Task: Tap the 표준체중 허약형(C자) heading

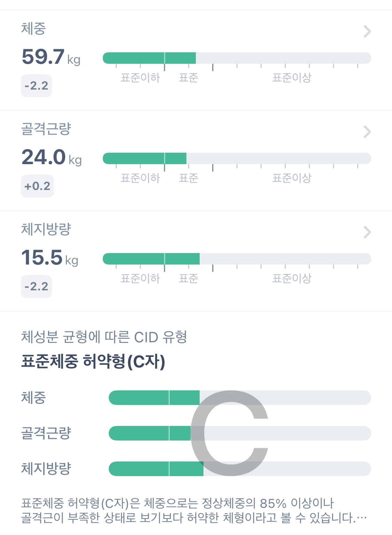Action: [93, 361]
